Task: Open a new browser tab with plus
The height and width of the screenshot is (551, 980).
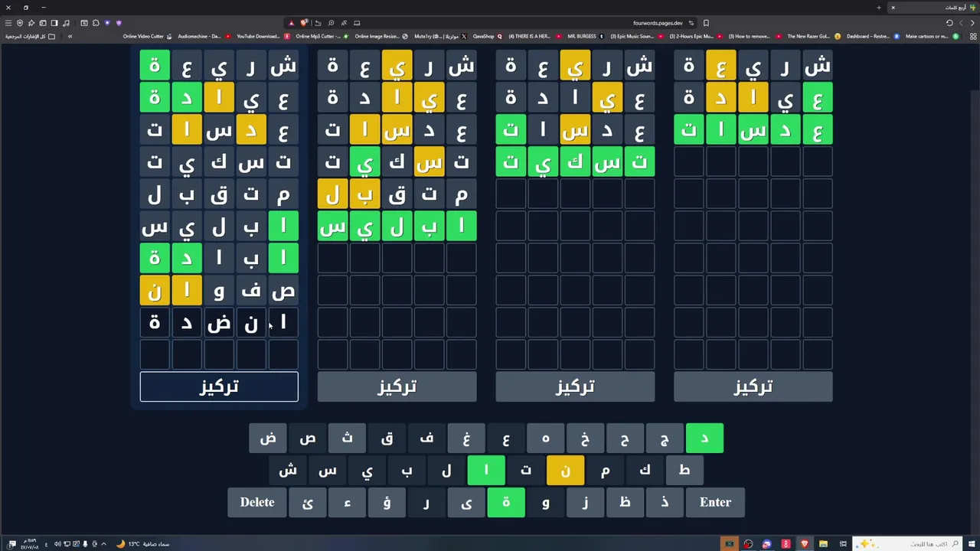Action: pos(879,8)
